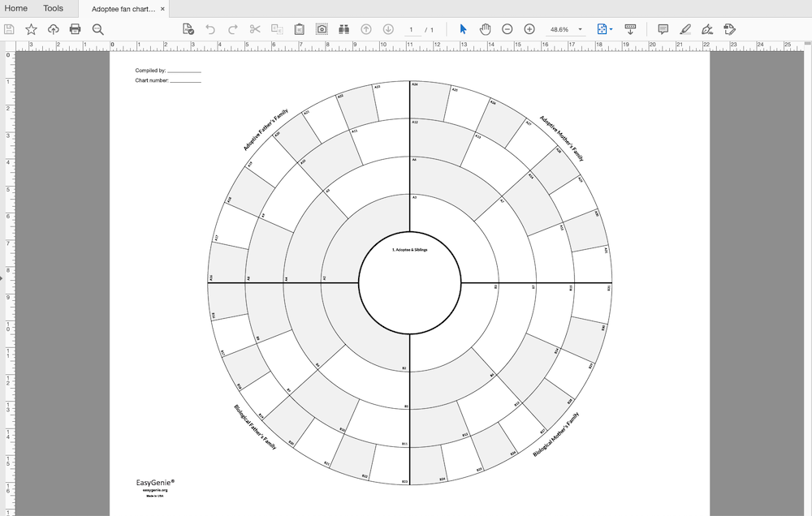Take a snapshot with camera tool
This screenshot has height=516, width=812.
tap(322, 29)
